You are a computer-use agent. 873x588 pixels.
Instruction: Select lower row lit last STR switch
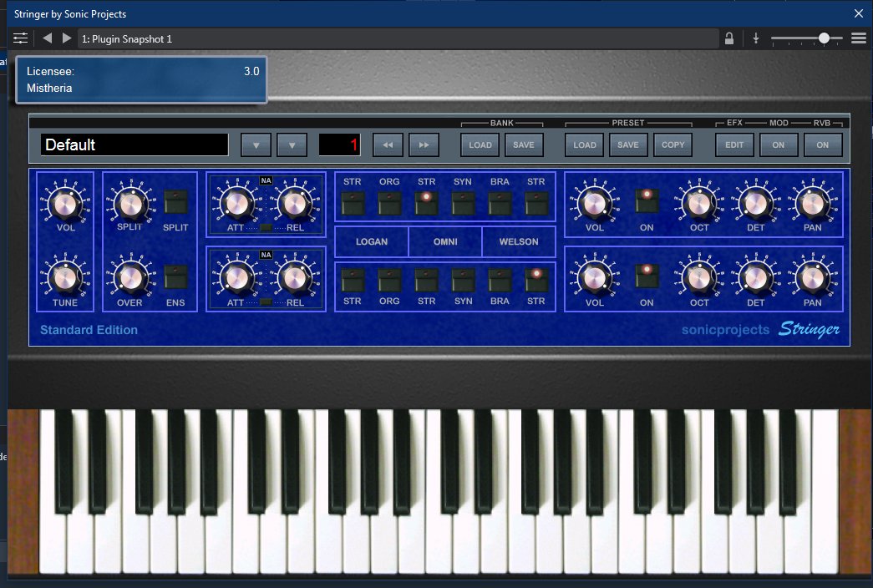[536, 280]
